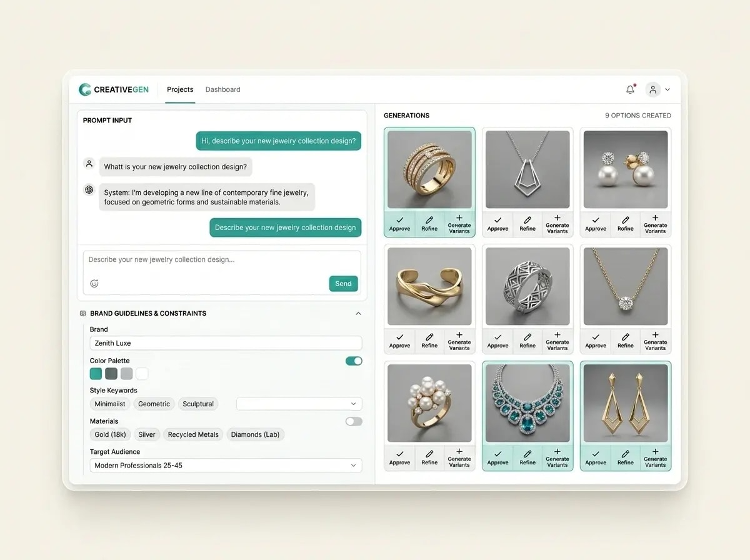Edit the Zenith Luxe brand field
The height and width of the screenshot is (560, 750).
(x=226, y=342)
